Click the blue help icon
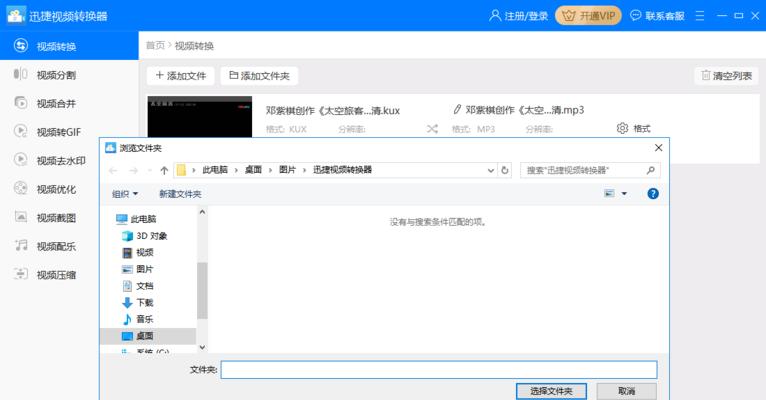This screenshot has height=400, width=766. [x=653, y=193]
